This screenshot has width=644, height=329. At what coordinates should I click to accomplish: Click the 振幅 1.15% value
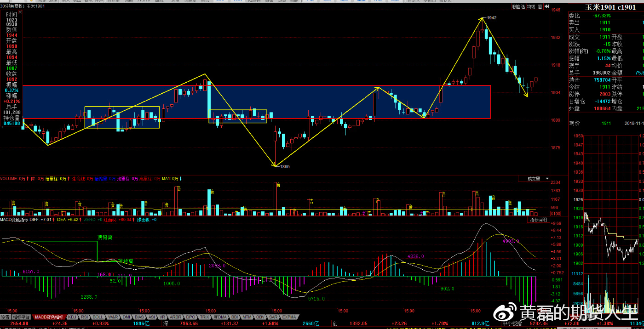(x=603, y=58)
